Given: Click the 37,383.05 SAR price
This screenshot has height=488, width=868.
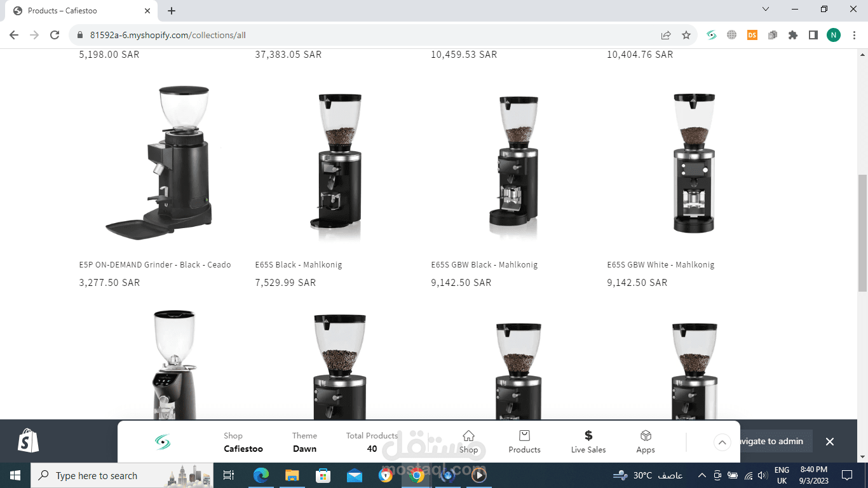Looking at the screenshot, I should pos(288,55).
